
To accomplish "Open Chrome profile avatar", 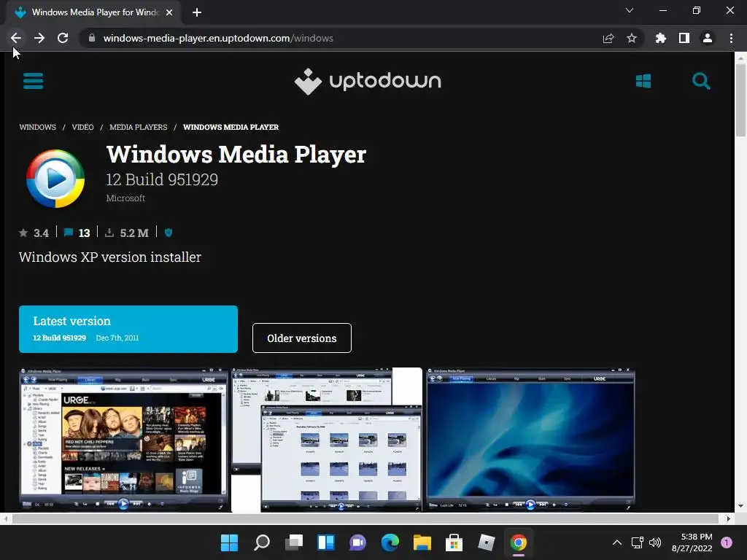I will click(x=708, y=38).
